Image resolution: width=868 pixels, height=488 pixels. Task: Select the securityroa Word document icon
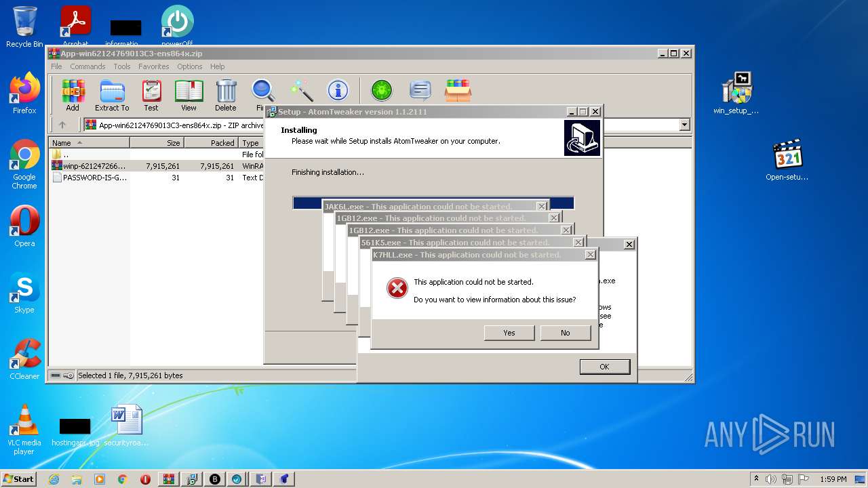[x=126, y=426]
